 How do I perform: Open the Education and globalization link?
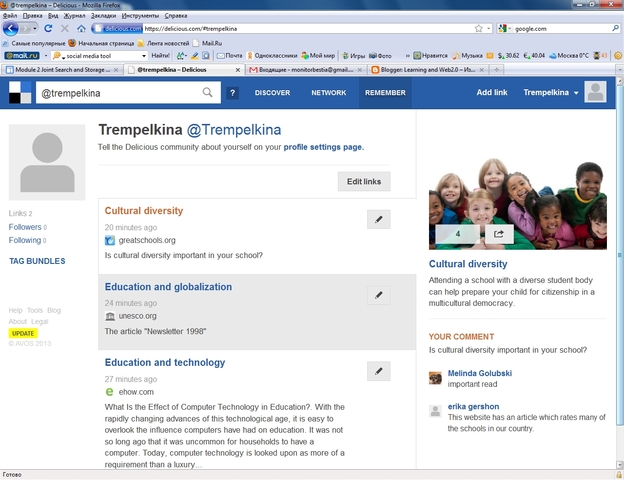(x=168, y=287)
